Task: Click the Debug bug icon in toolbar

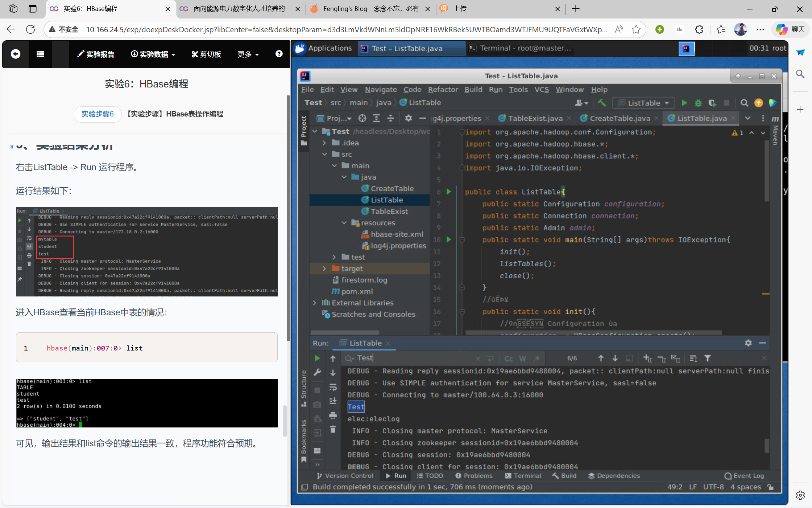Action: pyautogui.click(x=698, y=103)
